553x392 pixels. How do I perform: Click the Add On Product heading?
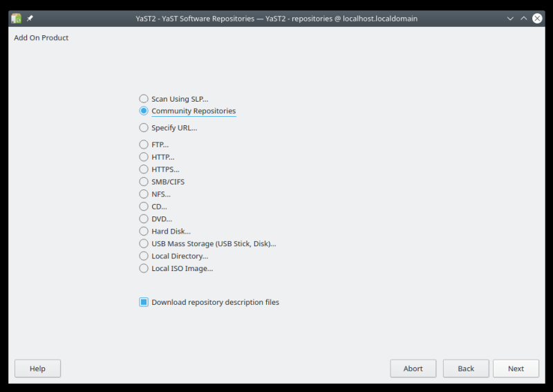pos(41,38)
